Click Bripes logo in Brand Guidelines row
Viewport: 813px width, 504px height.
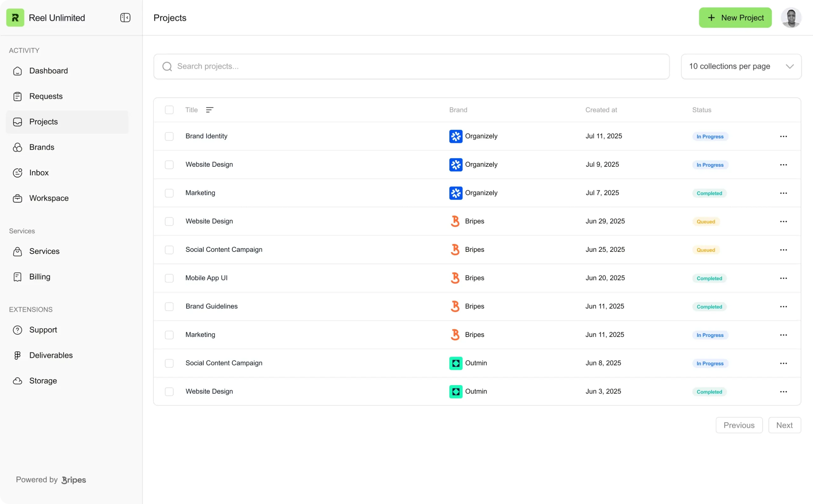(x=455, y=306)
